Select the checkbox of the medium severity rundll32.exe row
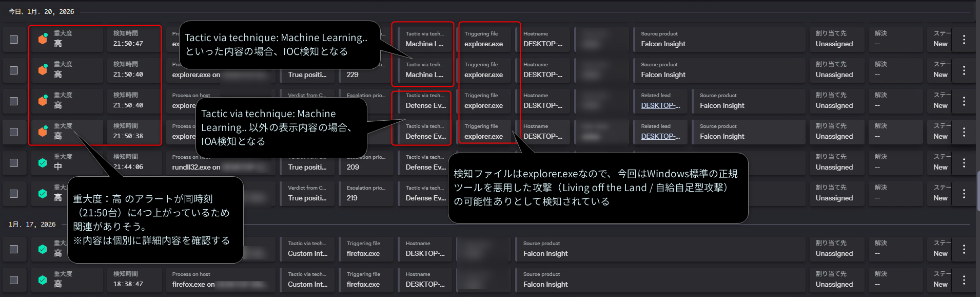 click(14, 162)
